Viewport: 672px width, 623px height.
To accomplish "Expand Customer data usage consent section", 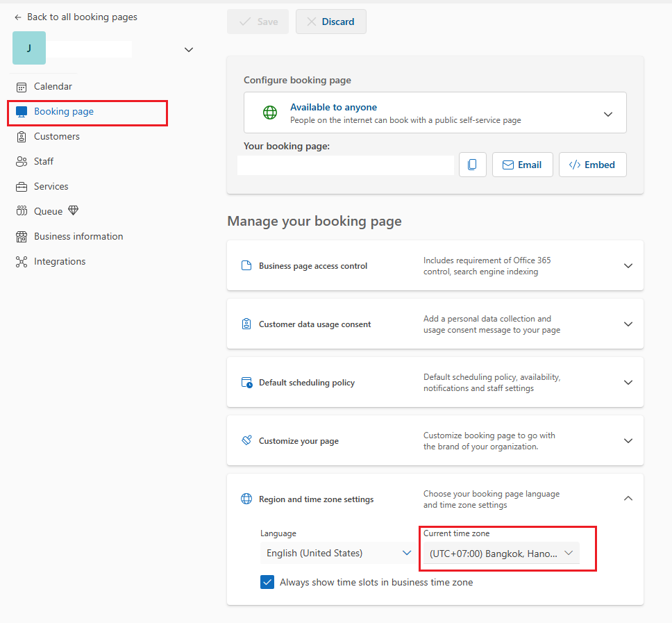I will click(628, 324).
